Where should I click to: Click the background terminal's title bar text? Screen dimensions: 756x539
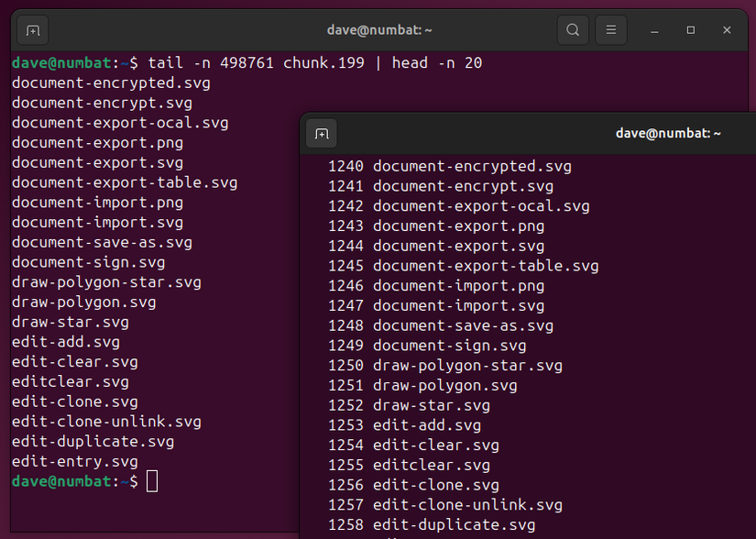(x=378, y=29)
